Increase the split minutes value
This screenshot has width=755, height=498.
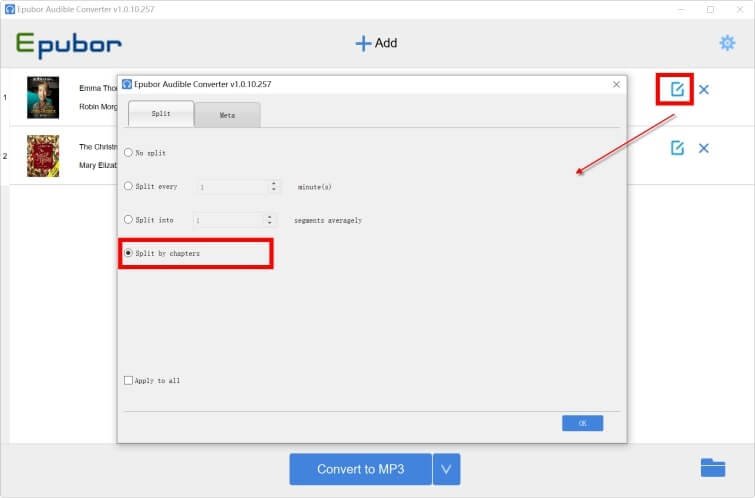pyautogui.click(x=273, y=183)
